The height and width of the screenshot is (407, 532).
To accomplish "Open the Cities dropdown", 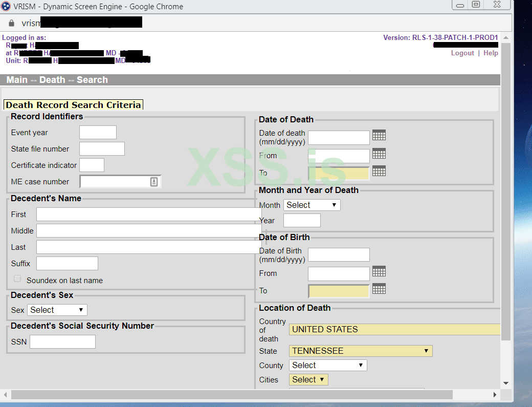I will tap(308, 379).
